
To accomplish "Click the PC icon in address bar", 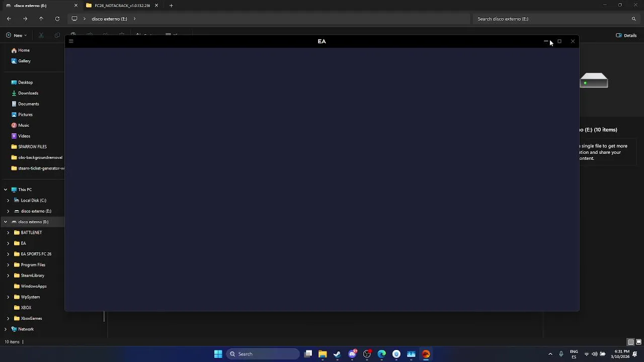I will pos(74,19).
